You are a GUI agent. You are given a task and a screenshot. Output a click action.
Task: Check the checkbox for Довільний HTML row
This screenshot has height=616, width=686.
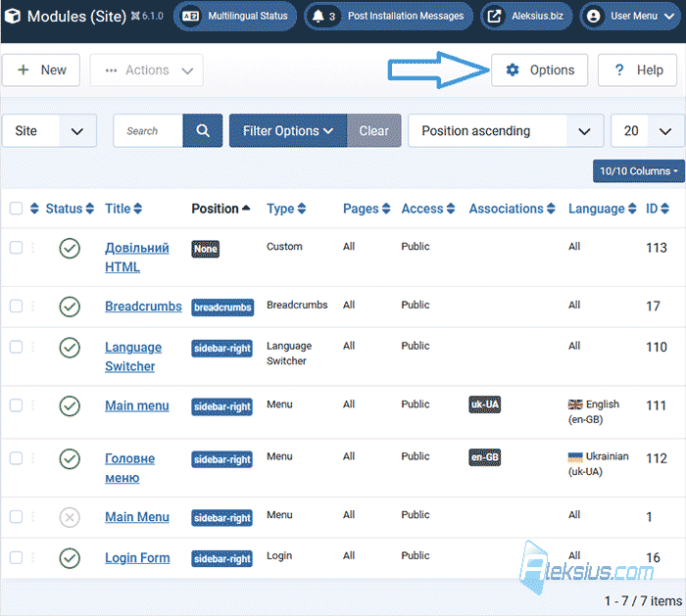coord(17,248)
